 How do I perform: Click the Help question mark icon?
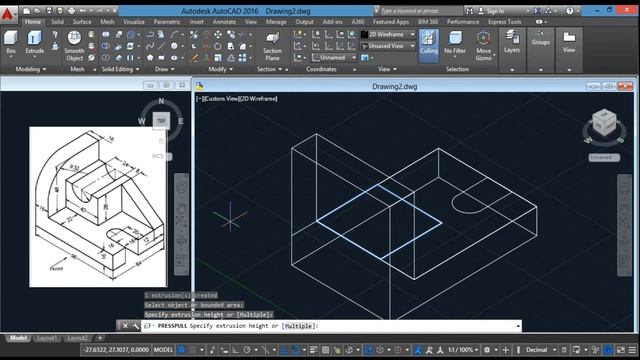coord(569,11)
